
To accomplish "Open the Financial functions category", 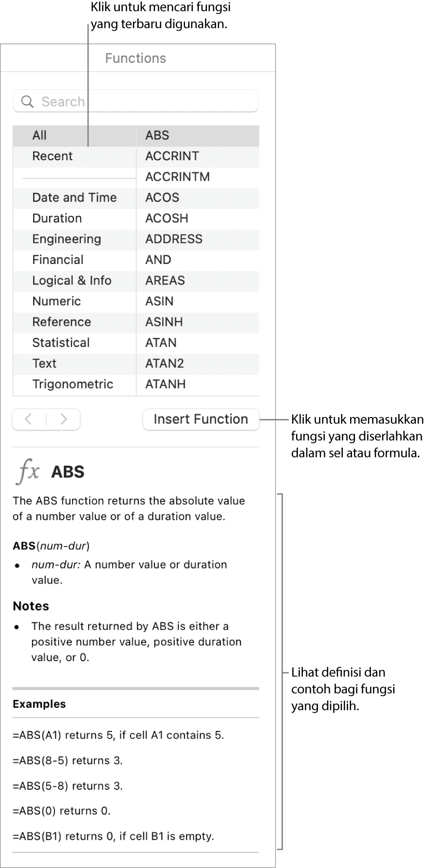I will pyautogui.click(x=58, y=260).
